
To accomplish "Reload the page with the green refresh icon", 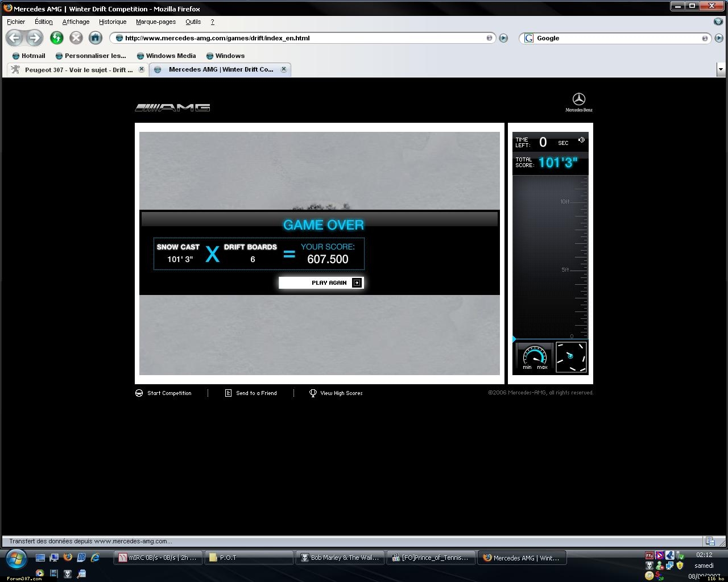I will point(56,38).
